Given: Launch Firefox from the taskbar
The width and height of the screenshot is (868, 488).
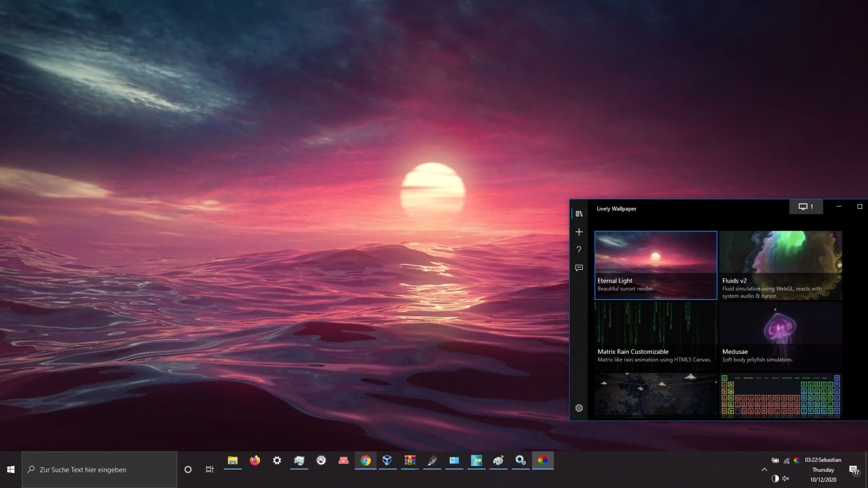Looking at the screenshot, I should (255, 460).
